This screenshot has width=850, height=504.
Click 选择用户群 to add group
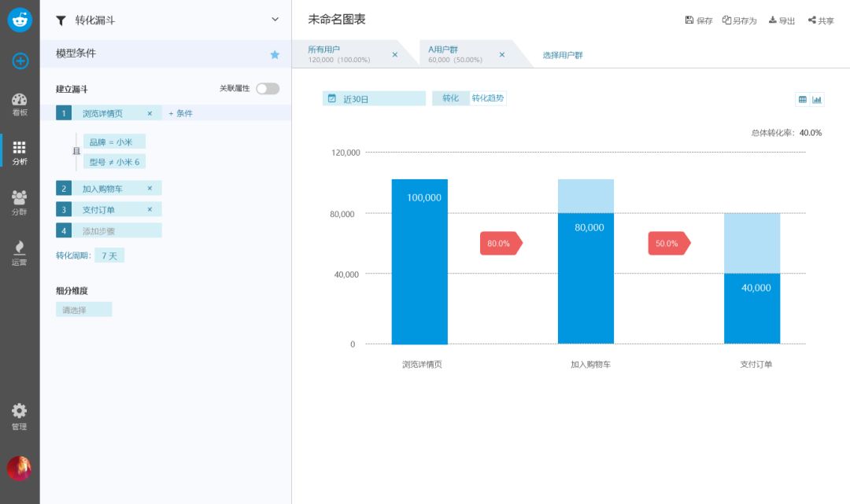pos(563,55)
